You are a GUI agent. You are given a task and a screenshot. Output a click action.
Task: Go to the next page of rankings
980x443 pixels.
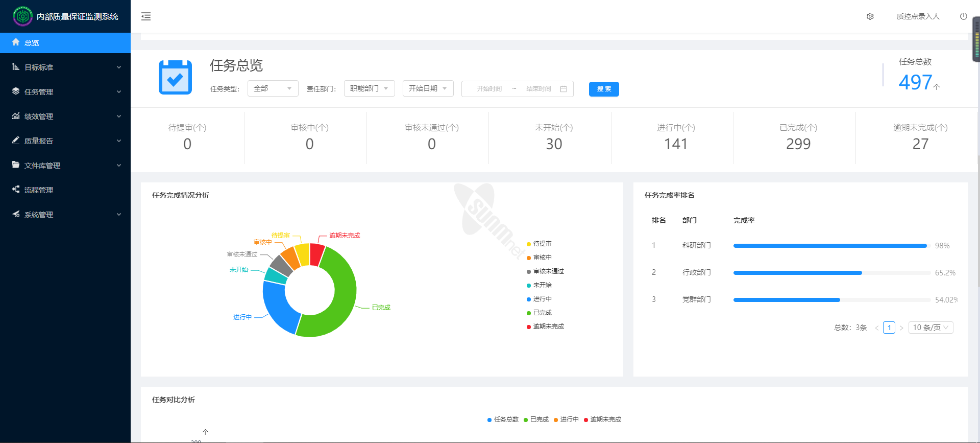coord(901,328)
